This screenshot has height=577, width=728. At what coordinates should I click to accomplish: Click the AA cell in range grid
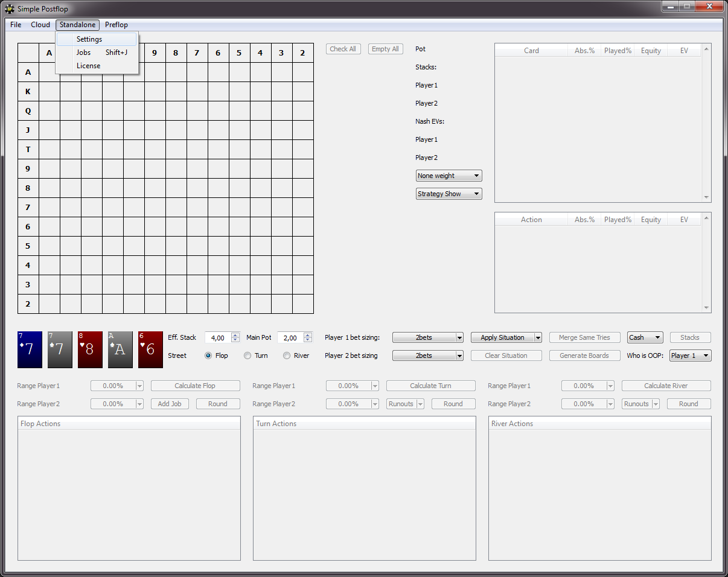coord(49,72)
